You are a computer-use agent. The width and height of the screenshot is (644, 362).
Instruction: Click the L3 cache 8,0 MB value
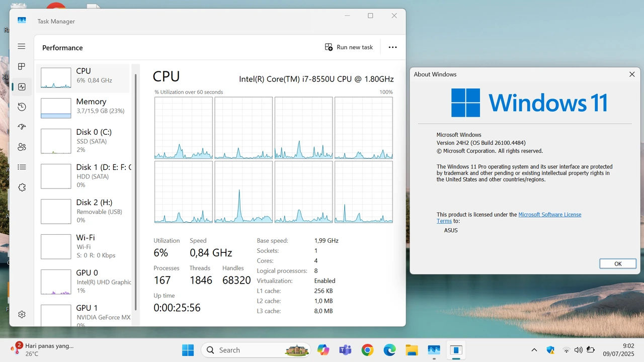coord(324,311)
